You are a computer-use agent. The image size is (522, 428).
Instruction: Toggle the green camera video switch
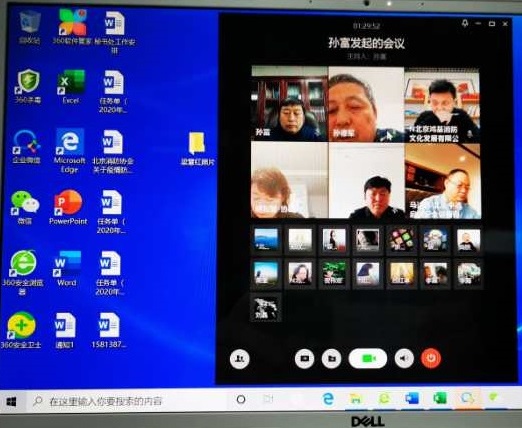[x=368, y=359]
